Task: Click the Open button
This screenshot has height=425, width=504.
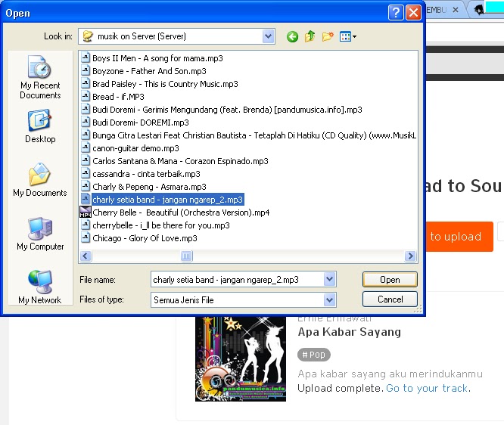Action: point(390,280)
